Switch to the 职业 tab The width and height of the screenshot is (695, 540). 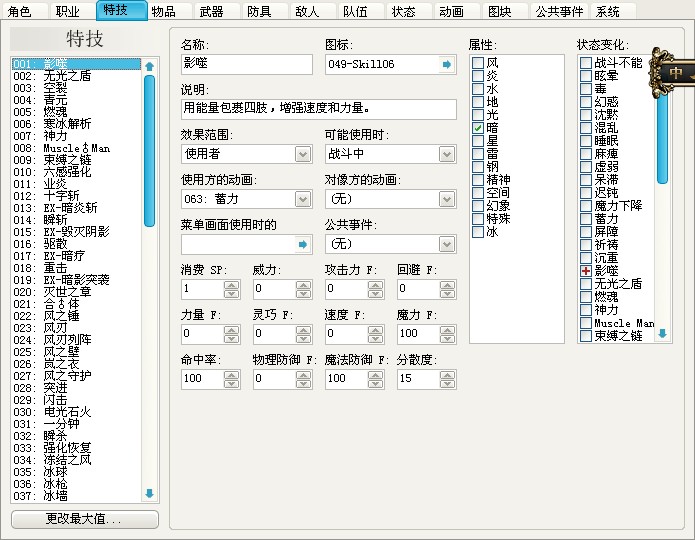point(72,11)
